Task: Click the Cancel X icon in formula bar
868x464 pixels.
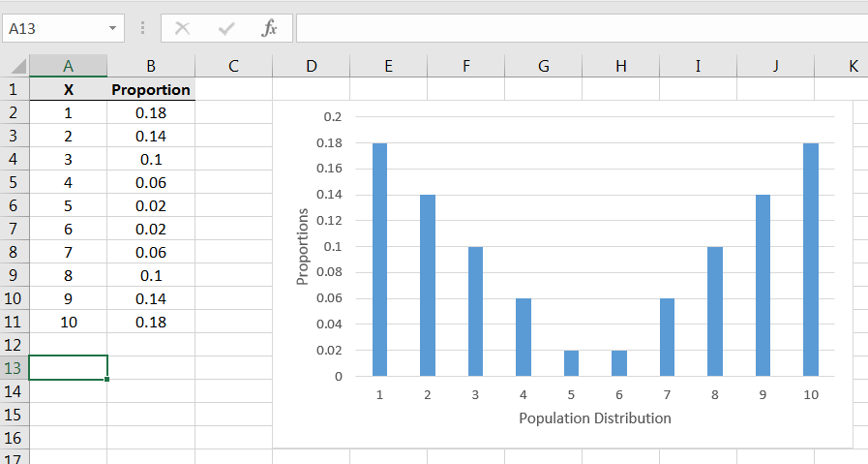Action: (182, 28)
